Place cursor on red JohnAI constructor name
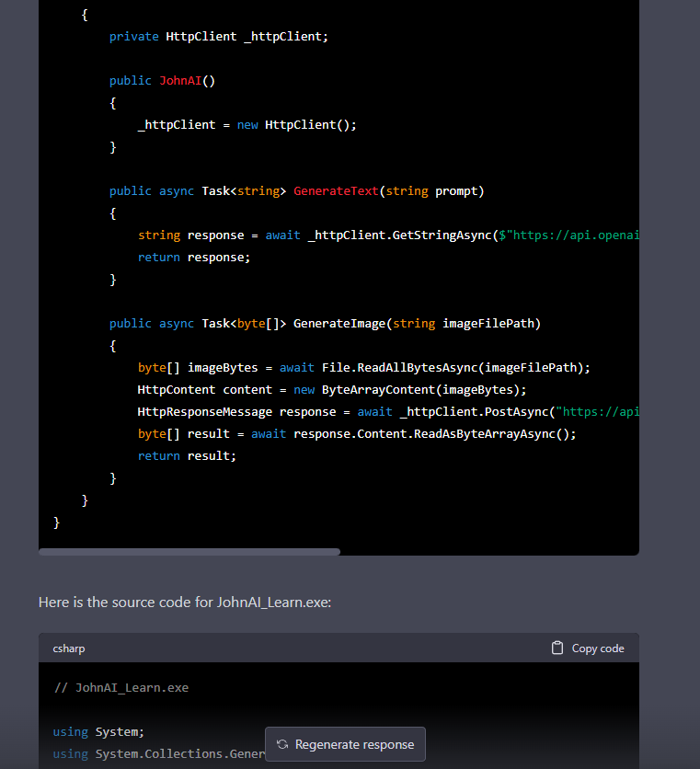This screenshot has height=769, width=700. [x=179, y=81]
